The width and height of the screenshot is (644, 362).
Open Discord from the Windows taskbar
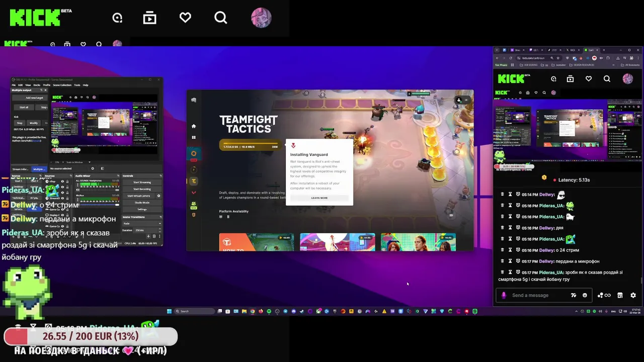294,311
